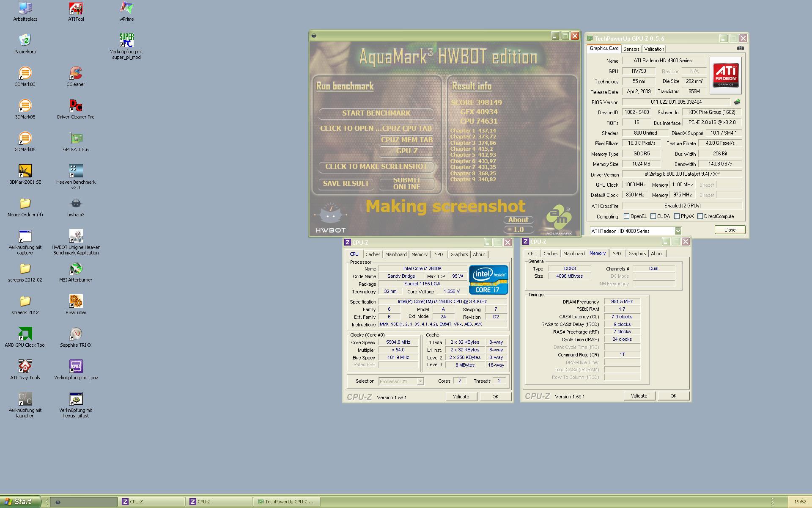Click the GPU-Z BIOS save chip icon
This screenshot has height=508, width=812.
coord(737,102)
